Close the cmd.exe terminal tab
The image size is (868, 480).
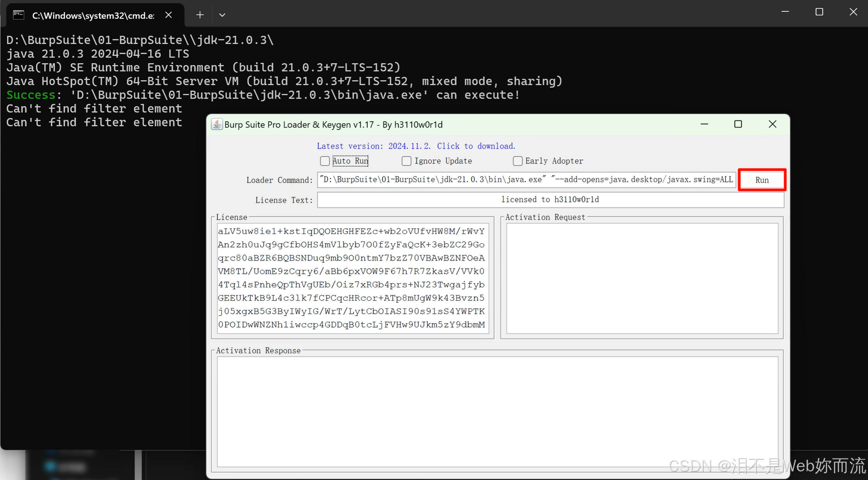169,15
